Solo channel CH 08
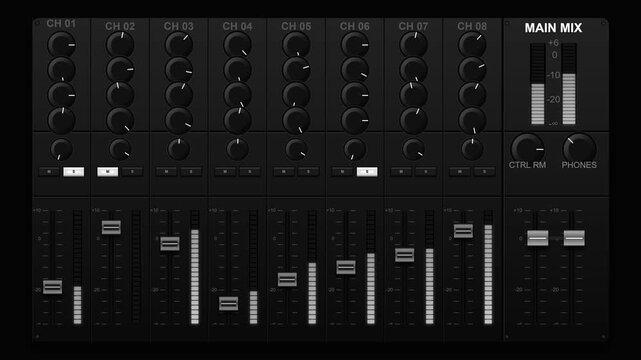641x360 pixels. [x=484, y=172]
